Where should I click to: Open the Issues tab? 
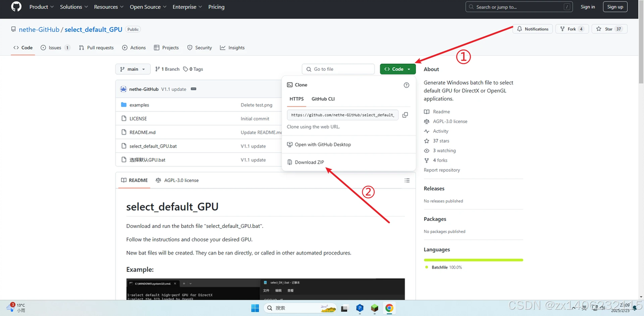[56, 48]
